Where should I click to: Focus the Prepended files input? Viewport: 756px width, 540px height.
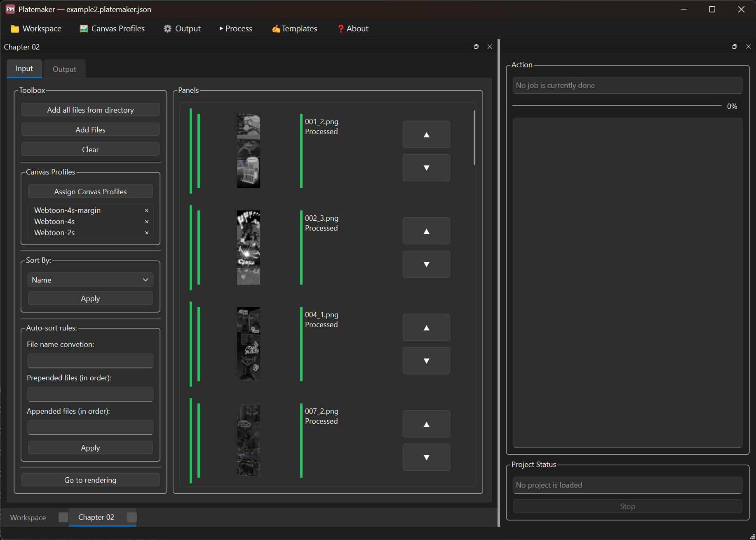pyautogui.click(x=90, y=394)
